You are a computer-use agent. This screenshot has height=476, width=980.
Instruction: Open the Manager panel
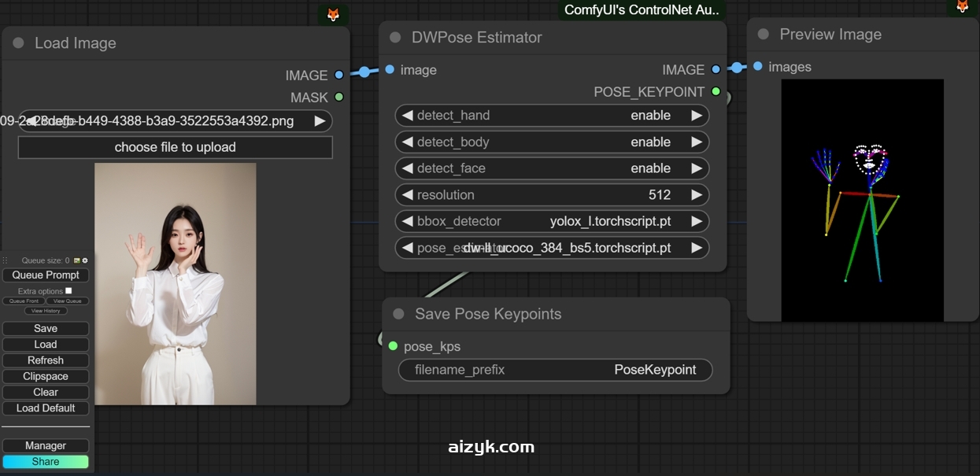[x=45, y=445]
